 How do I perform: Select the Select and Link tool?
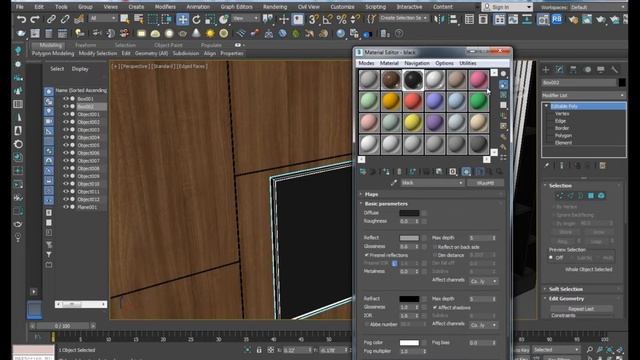[51, 19]
